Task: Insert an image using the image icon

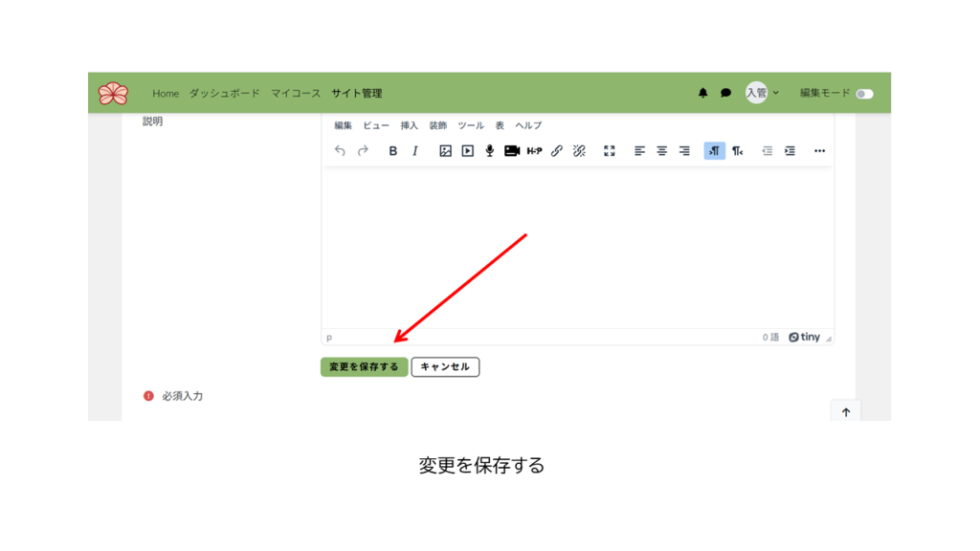Action: pyautogui.click(x=445, y=151)
